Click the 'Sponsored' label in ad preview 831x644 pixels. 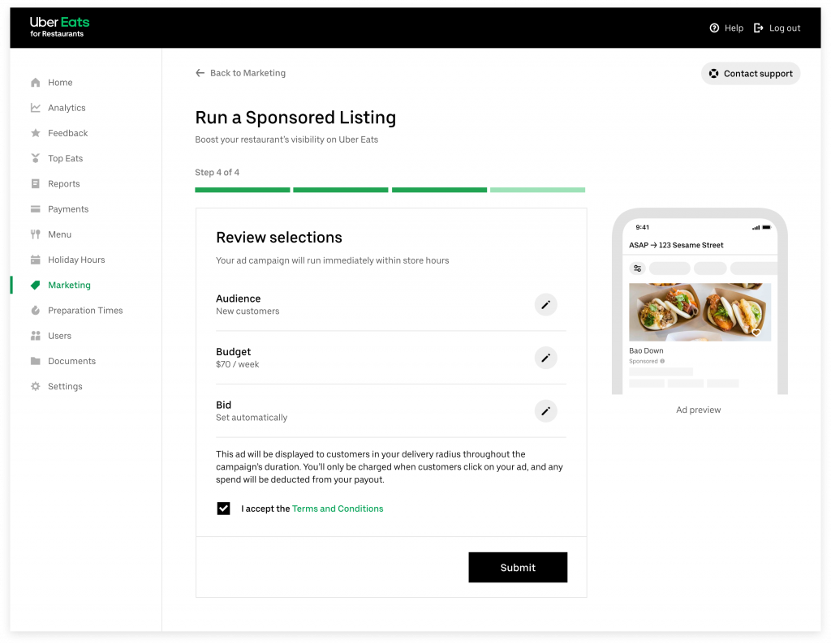point(644,361)
